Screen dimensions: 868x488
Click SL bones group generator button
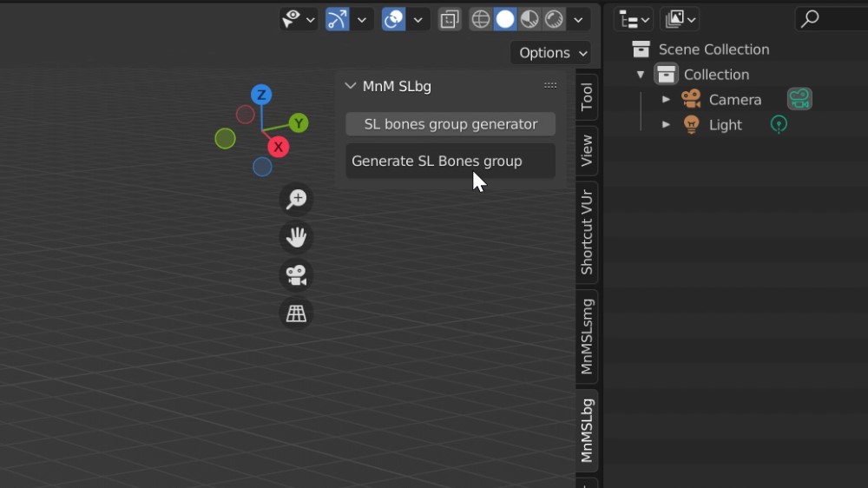[450, 124]
